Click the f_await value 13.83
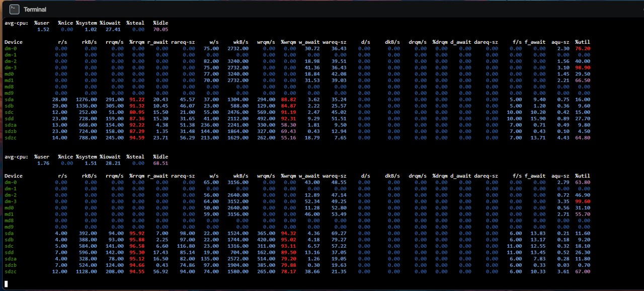 [x=538, y=233]
